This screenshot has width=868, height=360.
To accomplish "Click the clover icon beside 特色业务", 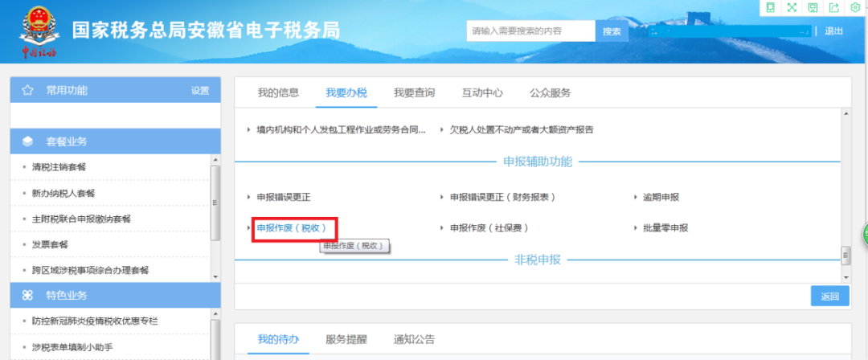I will [27, 295].
